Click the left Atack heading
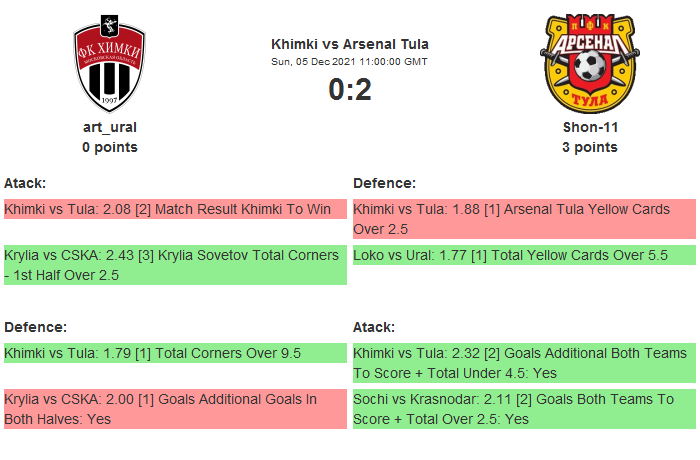 click(x=25, y=183)
